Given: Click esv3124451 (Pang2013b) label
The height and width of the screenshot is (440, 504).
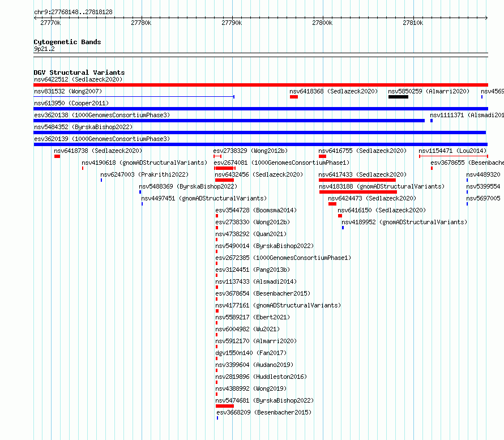Looking at the screenshot, I should 253,270.
